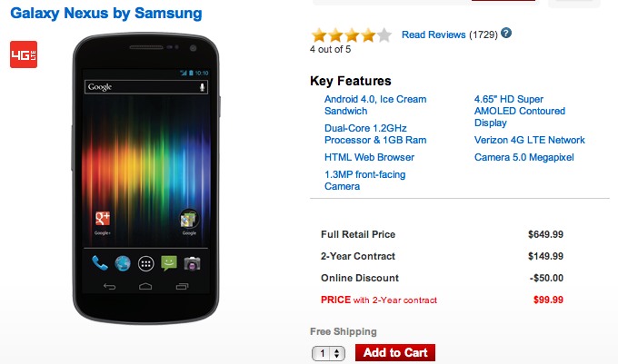Tap the browser globe icon on dock
This screenshot has width=618, height=364.
click(x=122, y=263)
